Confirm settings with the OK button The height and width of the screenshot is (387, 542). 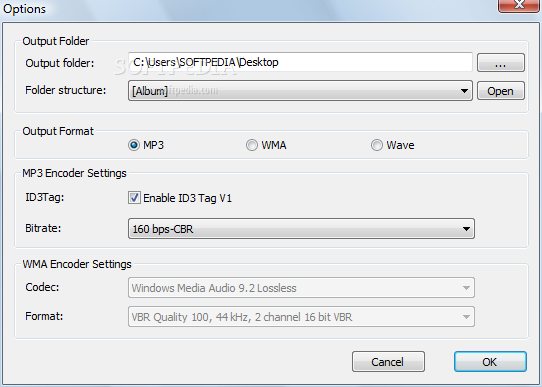[x=490, y=362]
